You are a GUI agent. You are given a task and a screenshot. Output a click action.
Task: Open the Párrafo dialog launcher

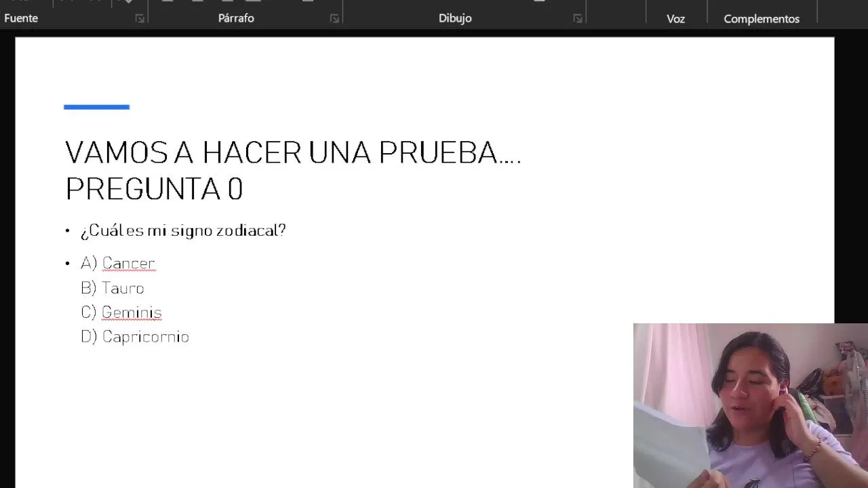click(x=334, y=18)
